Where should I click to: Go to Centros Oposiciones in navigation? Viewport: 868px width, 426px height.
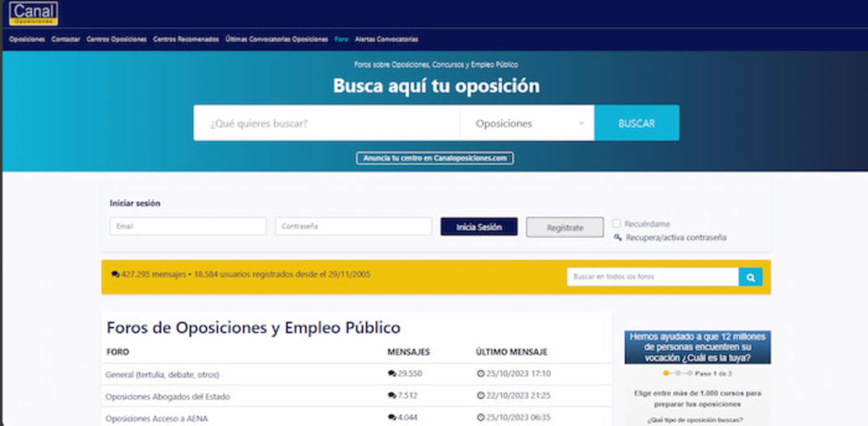(117, 39)
